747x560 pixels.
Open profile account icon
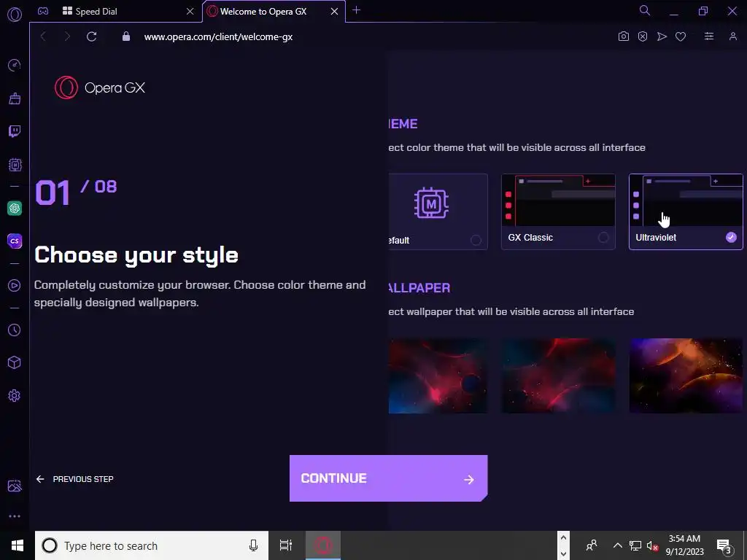pos(732,36)
